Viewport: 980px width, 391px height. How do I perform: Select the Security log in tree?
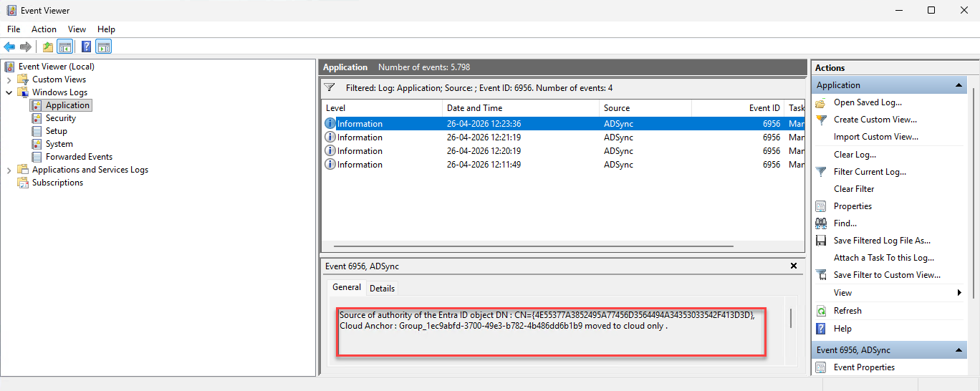pyautogui.click(x=60, y=118)
